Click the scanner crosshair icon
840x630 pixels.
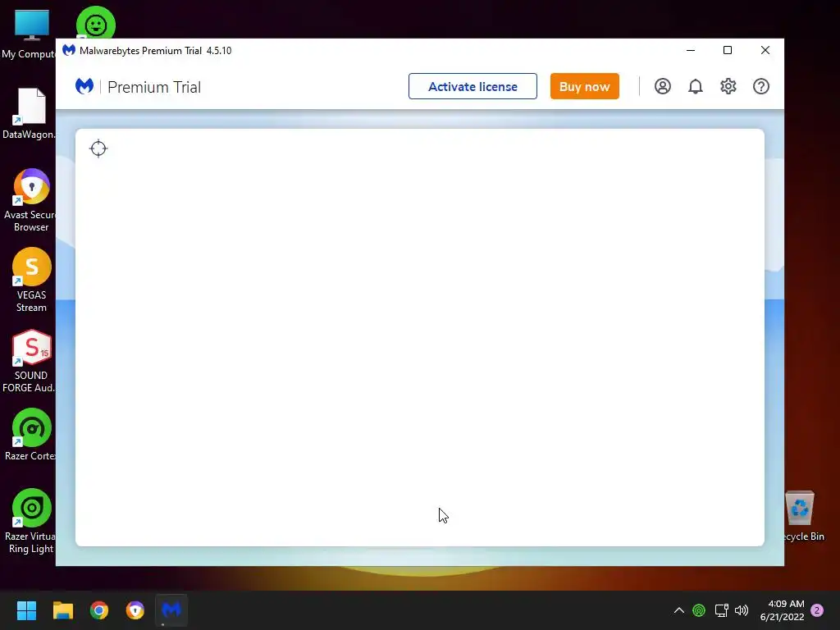[98, 148]
